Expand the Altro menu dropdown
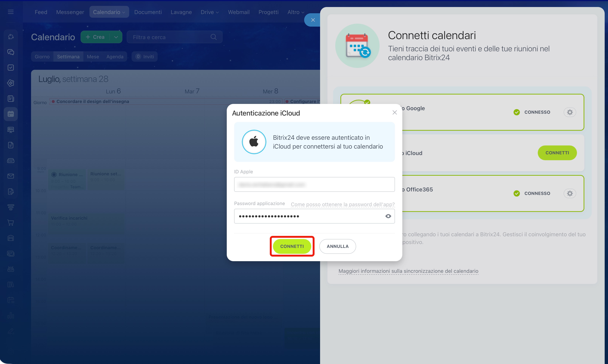This screenshot has height=364, width=608. click(303, 12)
